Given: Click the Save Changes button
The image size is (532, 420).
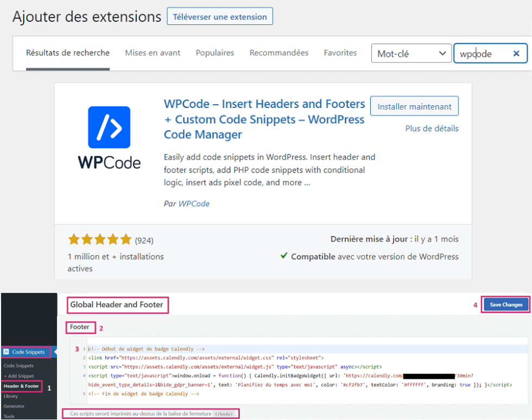Looking at the screenshot, I should [x=505, y=304].
